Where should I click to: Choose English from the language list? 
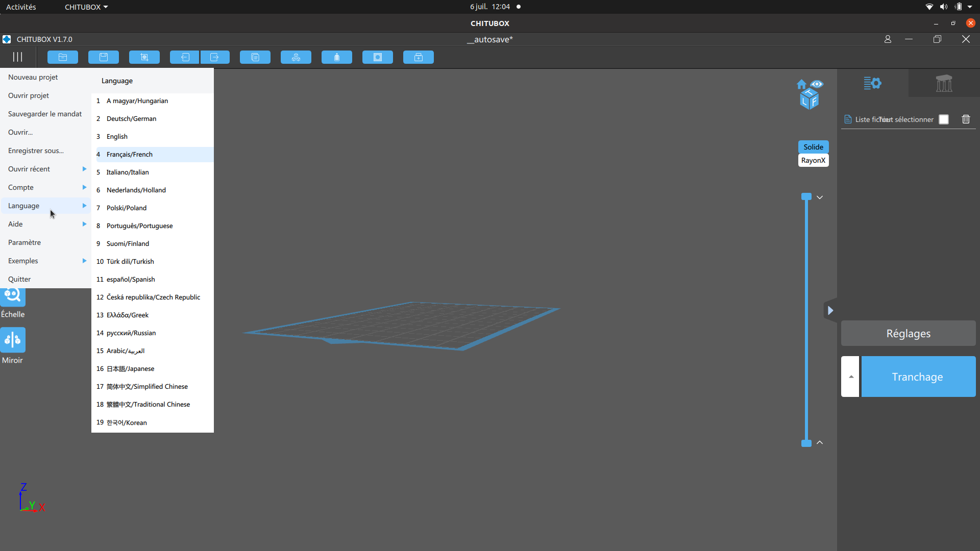tap(117, 136)
